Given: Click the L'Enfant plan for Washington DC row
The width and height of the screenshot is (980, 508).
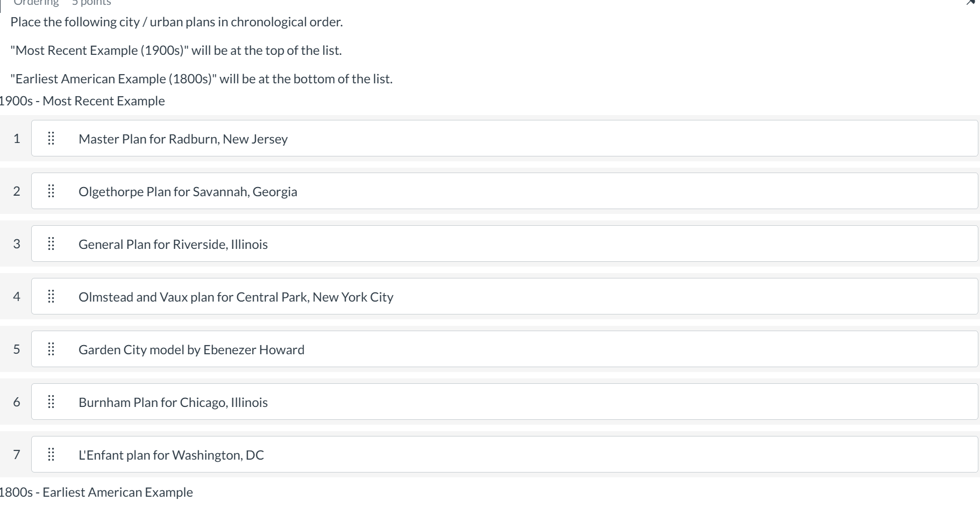Looking at the screenshot, I should tap(377, 454).
